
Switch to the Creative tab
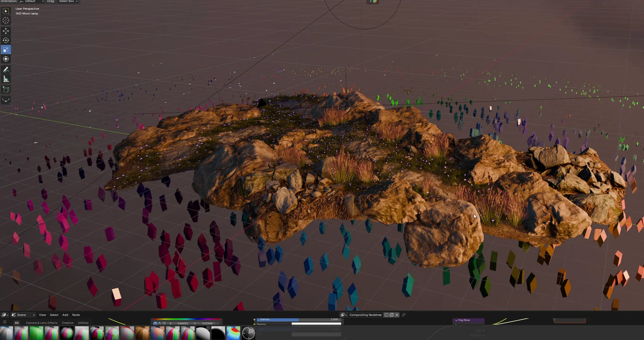[x=67, y=323]
